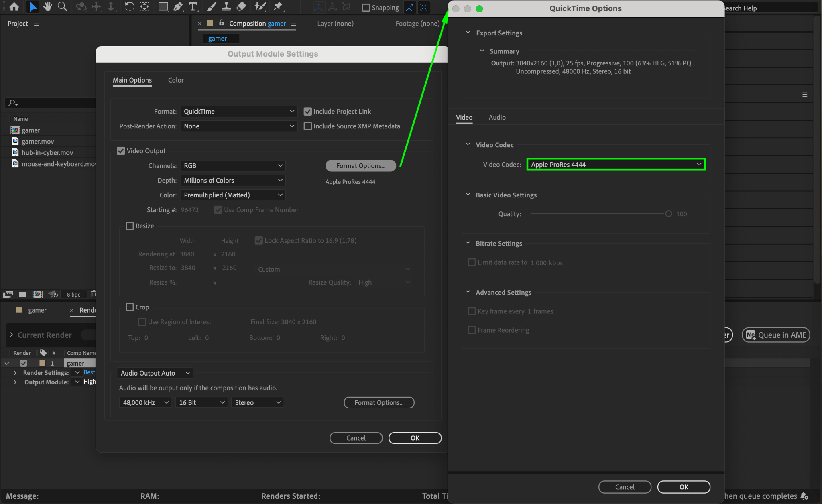The image size is (822, 504).
Task: Switch to the Color tab
Action: point(176,80)
